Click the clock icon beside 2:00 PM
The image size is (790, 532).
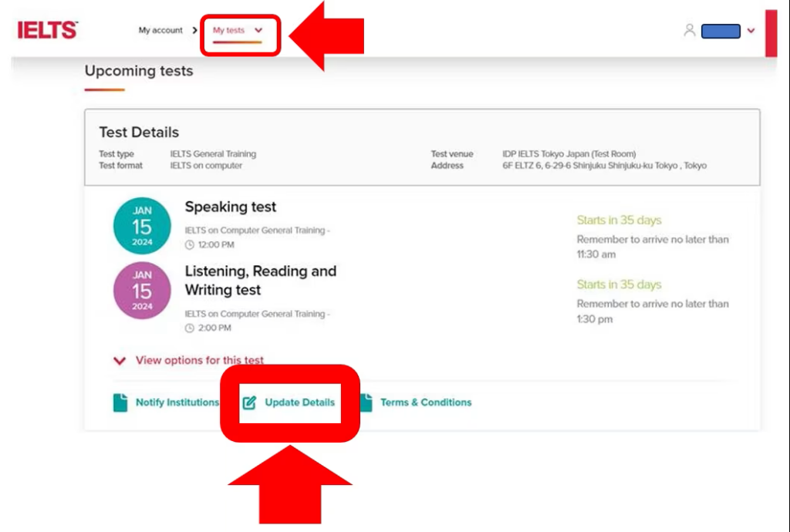coord(190,328)
